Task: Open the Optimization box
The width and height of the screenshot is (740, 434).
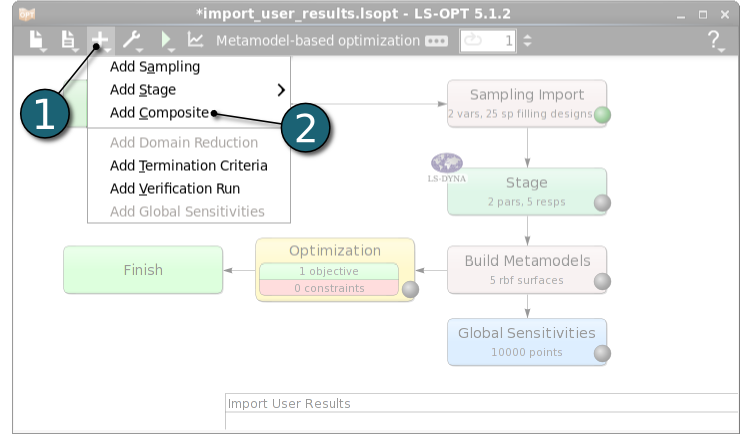Action: pyautogui.click(x=335, y=269)
